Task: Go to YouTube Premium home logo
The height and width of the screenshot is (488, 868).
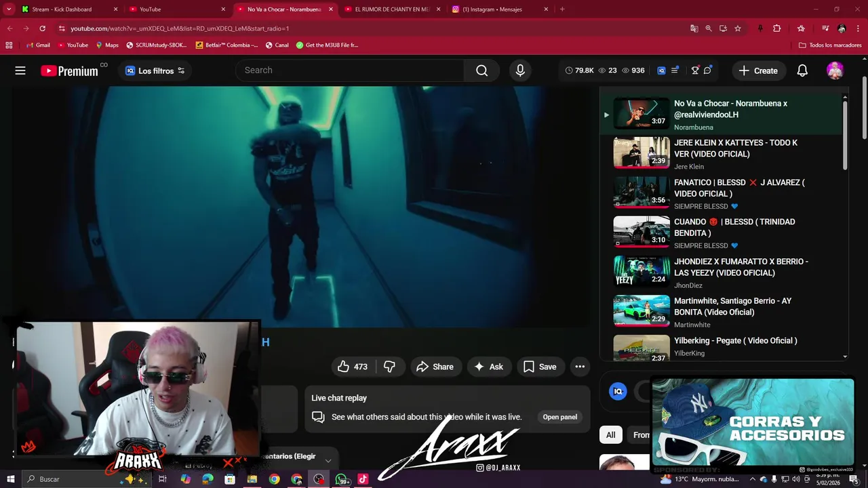Action: [x=69, y=70]
